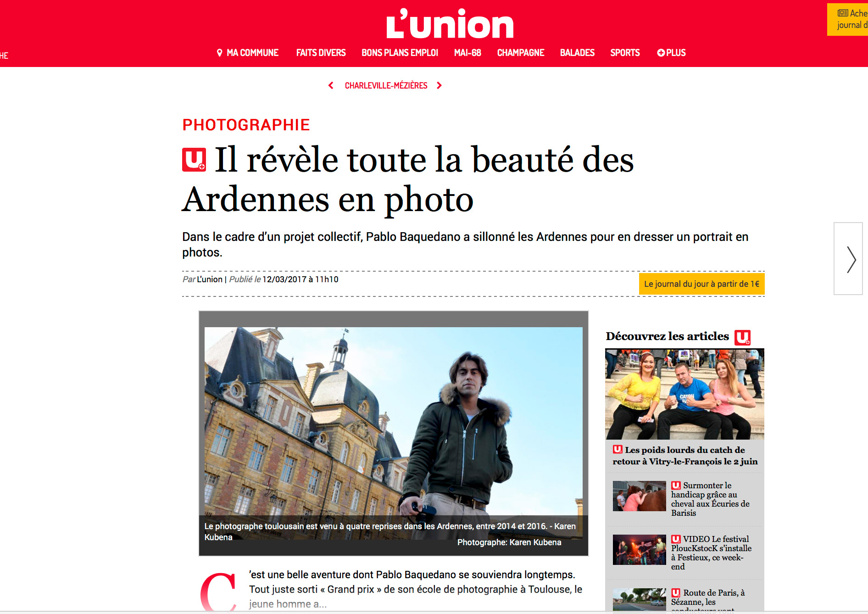Open the Sports section
This screenshot has height=614, width=868.
[625, 53]
